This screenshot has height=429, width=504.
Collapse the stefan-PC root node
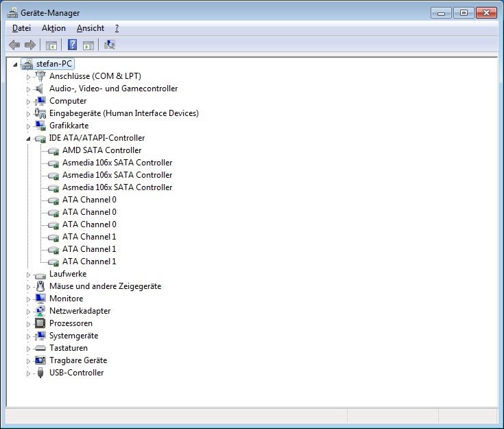[15, 65]
